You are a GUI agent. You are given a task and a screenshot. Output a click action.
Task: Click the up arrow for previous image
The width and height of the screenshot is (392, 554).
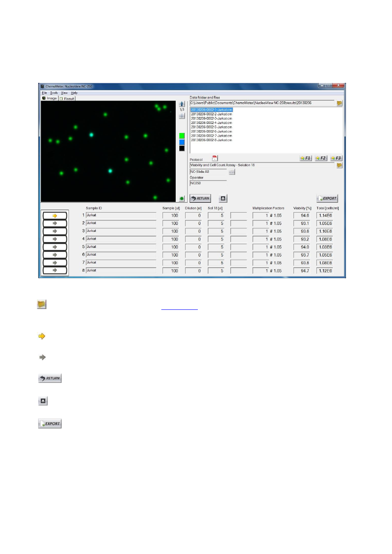[182, 104]
